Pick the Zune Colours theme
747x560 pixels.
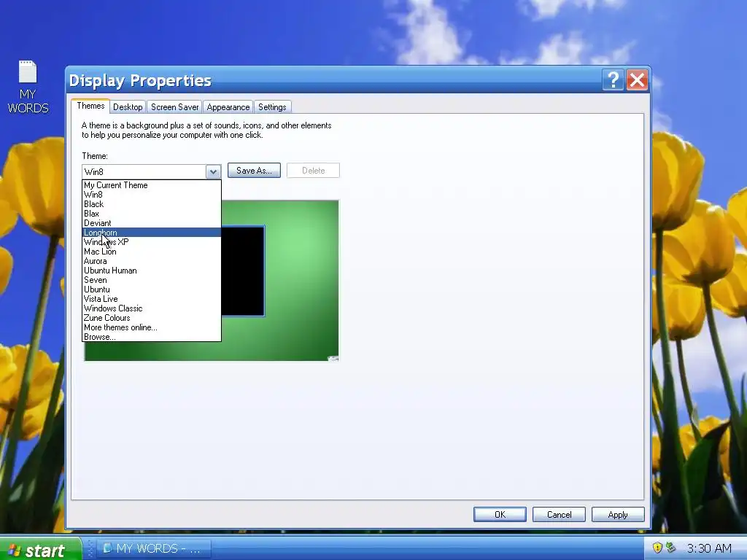tap(152, 318)
